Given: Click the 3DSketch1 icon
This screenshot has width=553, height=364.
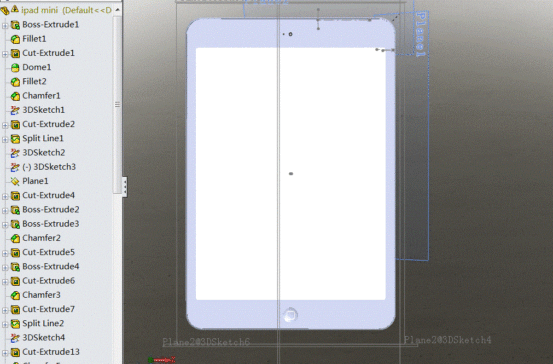Looking at the screenshot, I should coord(15,110).
